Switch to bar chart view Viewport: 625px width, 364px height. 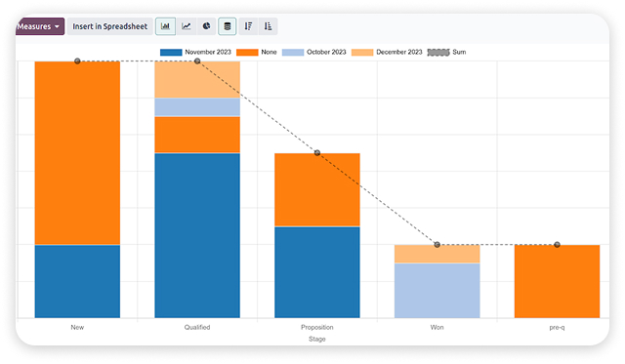(165, 26)
